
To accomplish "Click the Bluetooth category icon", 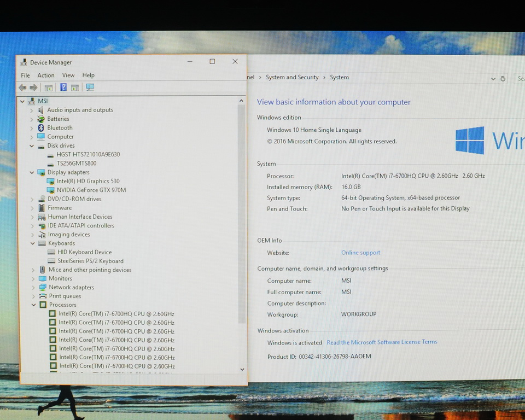I will point(41,127).
